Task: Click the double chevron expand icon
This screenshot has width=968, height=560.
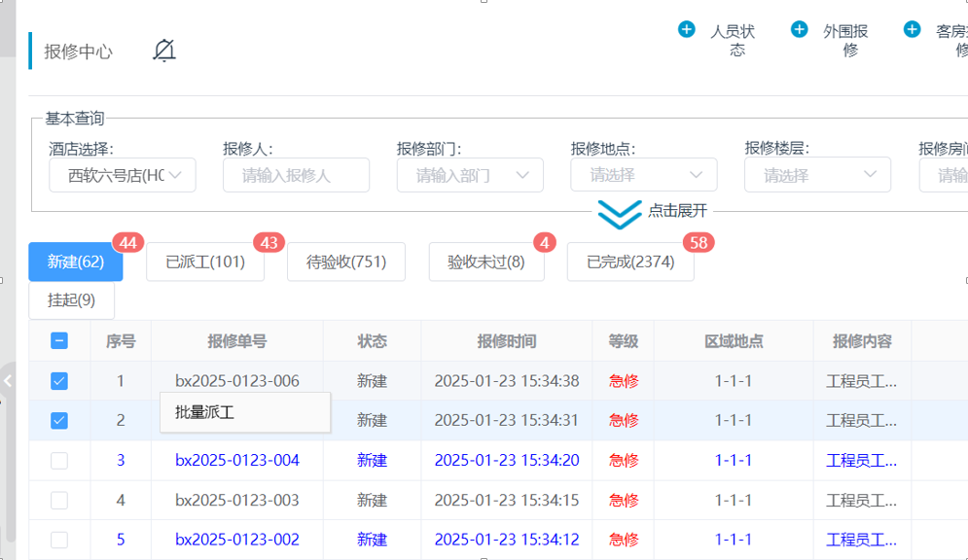Action: click(x=619, y=214)
